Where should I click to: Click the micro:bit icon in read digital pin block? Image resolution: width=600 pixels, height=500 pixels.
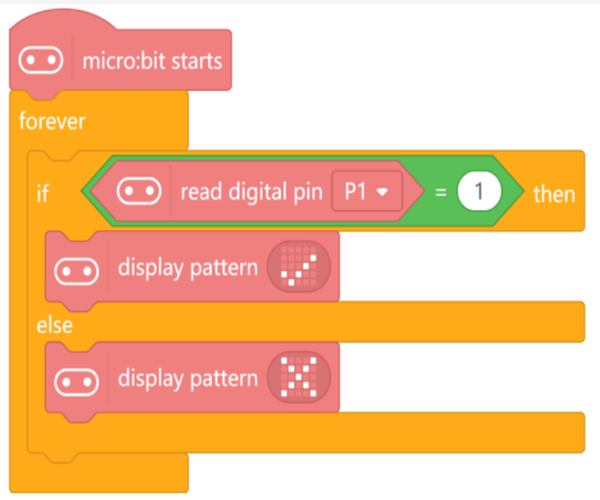click(x=140, y=192)
